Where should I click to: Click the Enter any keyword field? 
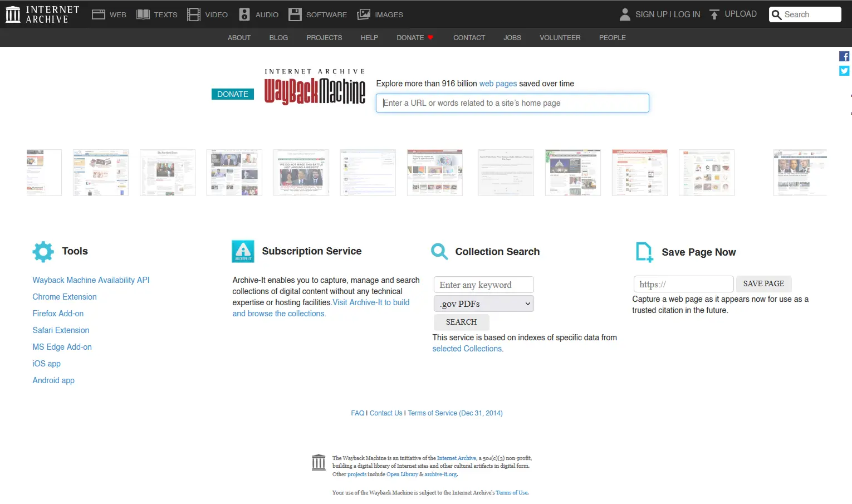(x=483, y=285)
